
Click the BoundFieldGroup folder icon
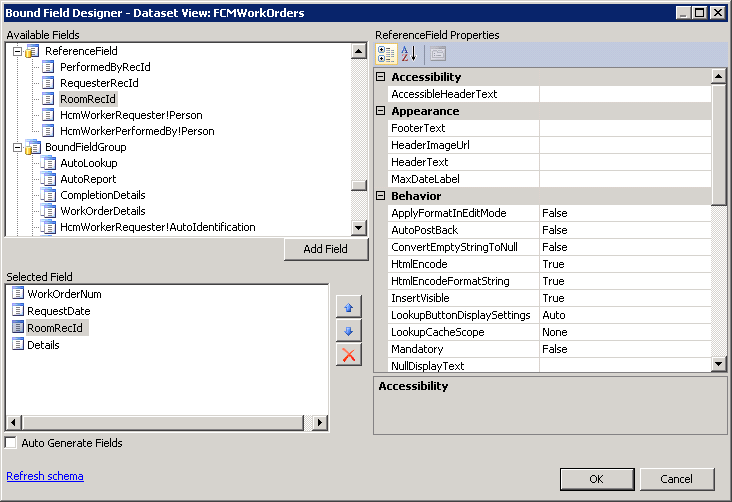(x=32, y=147)
